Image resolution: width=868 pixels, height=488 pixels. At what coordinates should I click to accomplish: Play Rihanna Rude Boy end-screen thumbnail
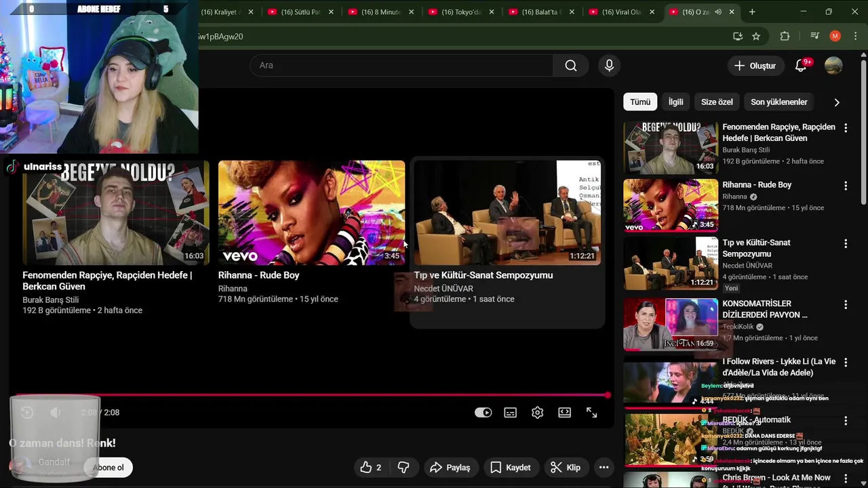pyautogui.click(x=311, y=213)
